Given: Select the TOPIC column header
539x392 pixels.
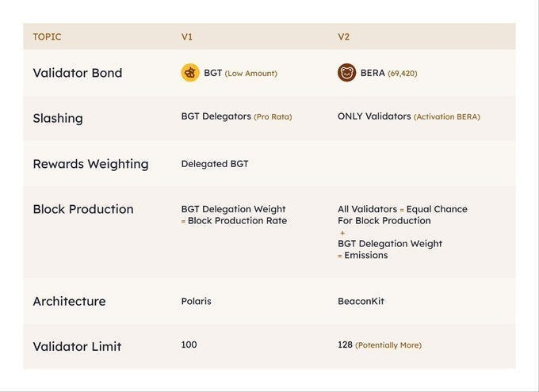Looking at the screenshot, I should coord(47,36).
